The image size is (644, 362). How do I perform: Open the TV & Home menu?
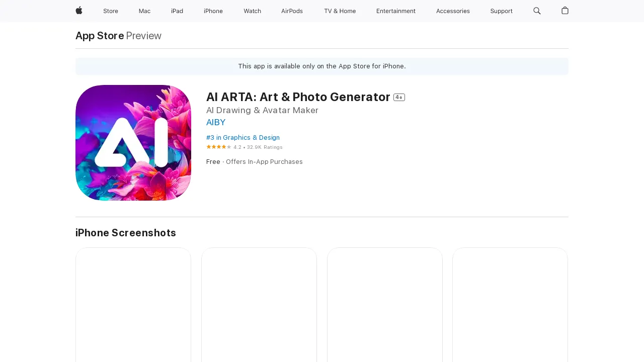340,11
